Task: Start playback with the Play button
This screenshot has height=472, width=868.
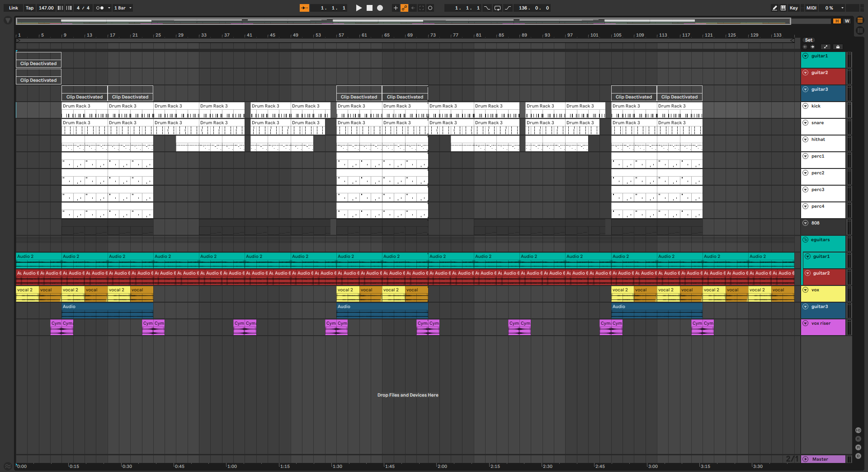Action: 359,8
